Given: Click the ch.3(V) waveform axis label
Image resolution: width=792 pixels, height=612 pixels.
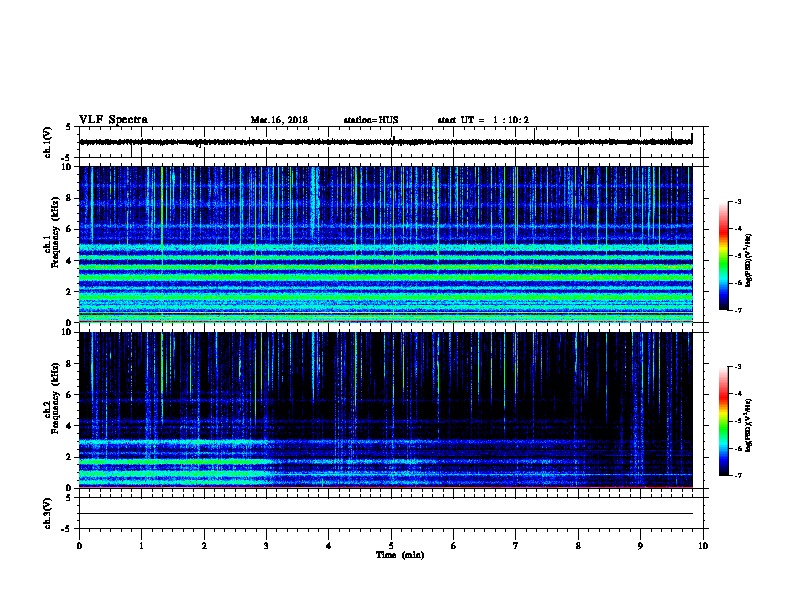Looking at the screenshot, I should 47,513.
